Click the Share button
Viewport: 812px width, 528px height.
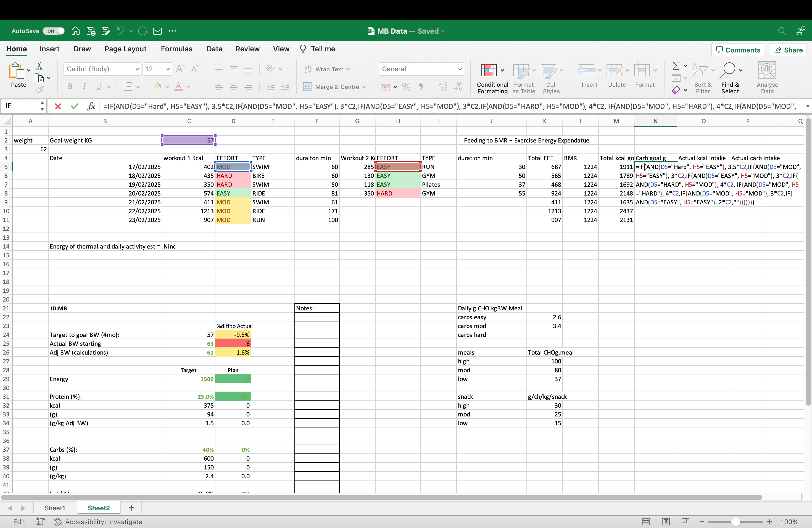[788, 50]
